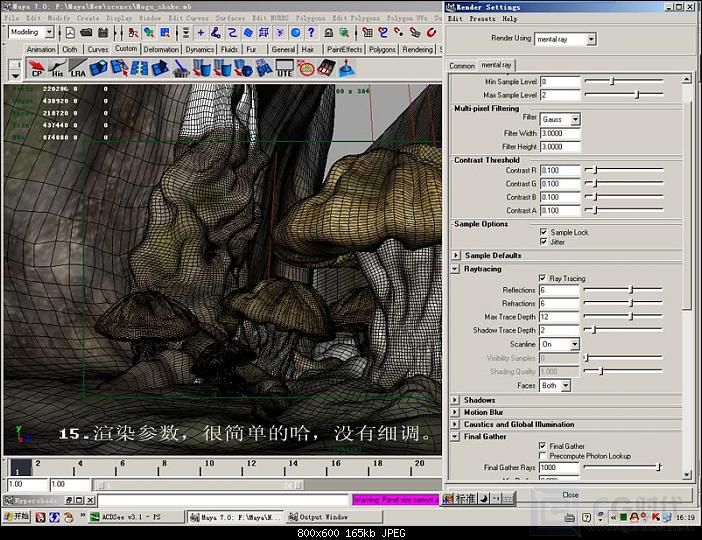Toggle the deformations selection mask icon
The height and width of the screenshot is (540, 702).
coord(264,33)
